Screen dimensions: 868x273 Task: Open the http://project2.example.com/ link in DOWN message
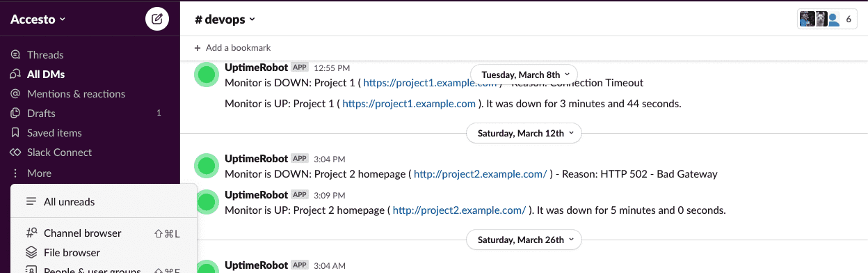coord(481,174)
